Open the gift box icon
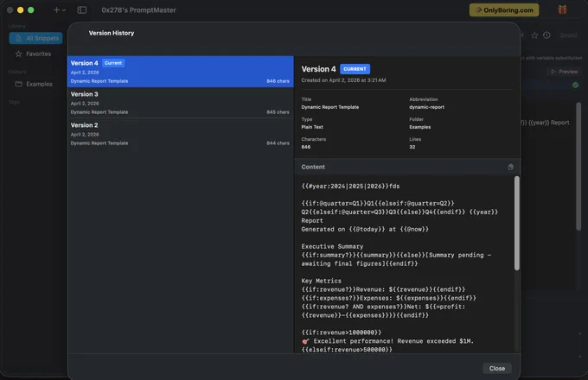This screenshot has height=380, width=588. pos(562,9)
